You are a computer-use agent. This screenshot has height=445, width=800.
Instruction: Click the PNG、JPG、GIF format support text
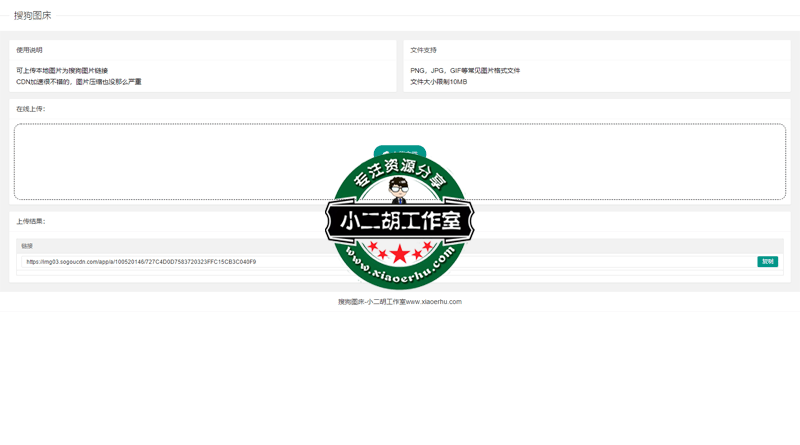(465, 71)
